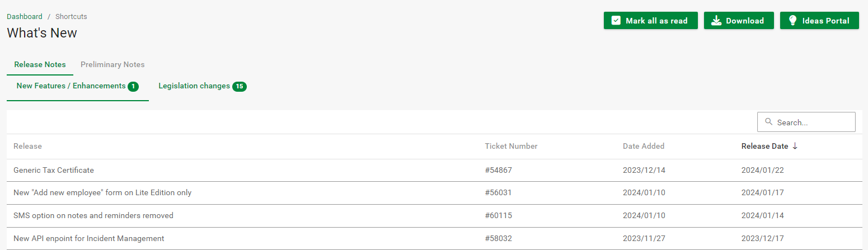Click the download arrow icon
This screenshot has width=868, height=250.
tap(716, 21)
